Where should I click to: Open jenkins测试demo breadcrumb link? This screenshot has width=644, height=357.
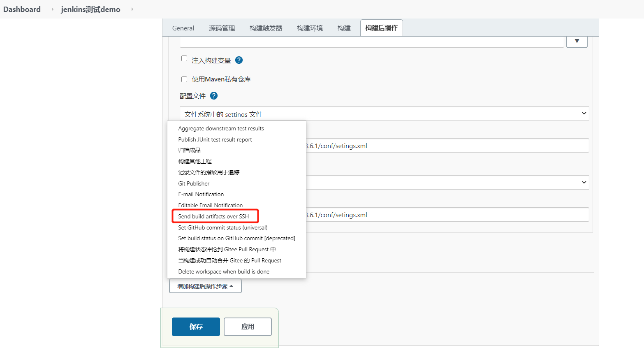90,9
